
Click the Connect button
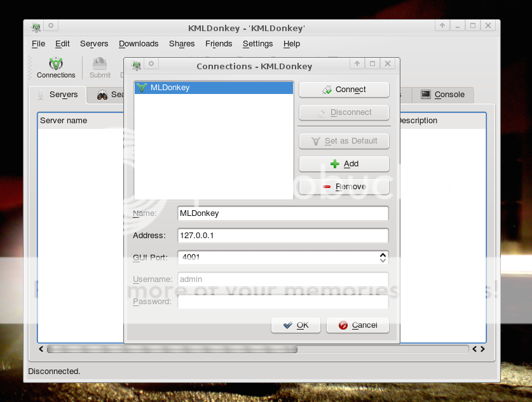[344, 90]
